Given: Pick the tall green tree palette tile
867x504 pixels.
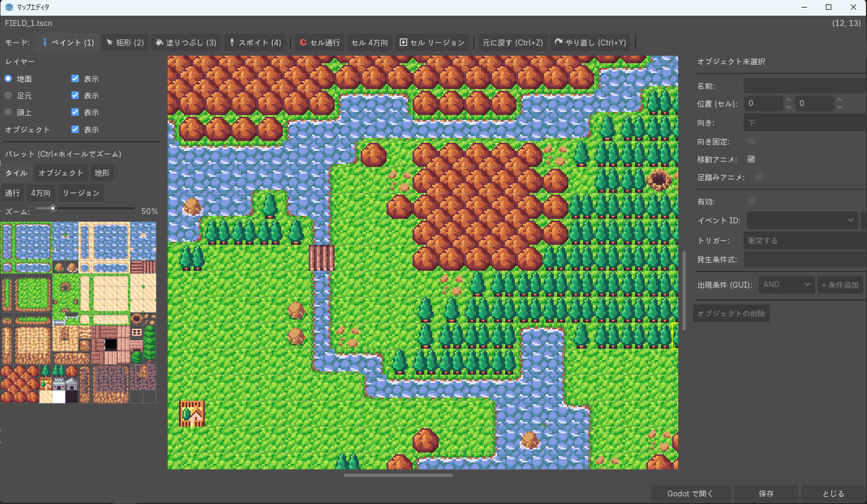Looking at the screenshot, I should click(150, 344).
